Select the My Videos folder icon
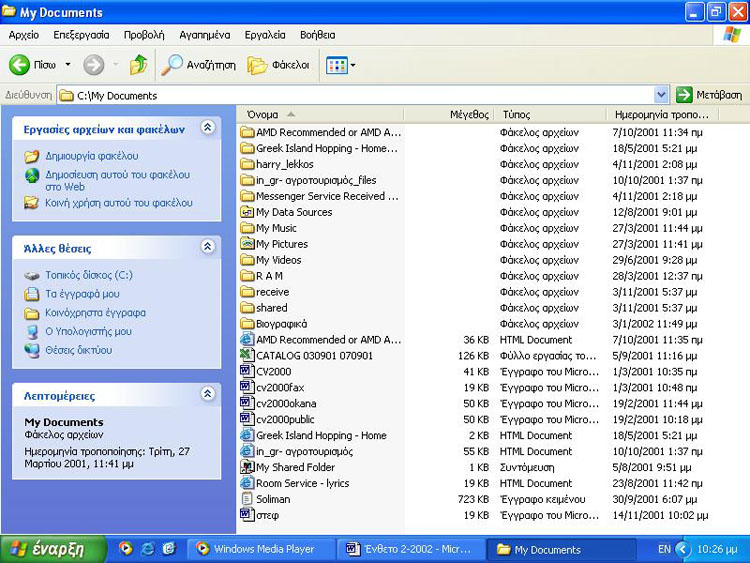Viewport: 750px width, 563px height. point(247,260)
